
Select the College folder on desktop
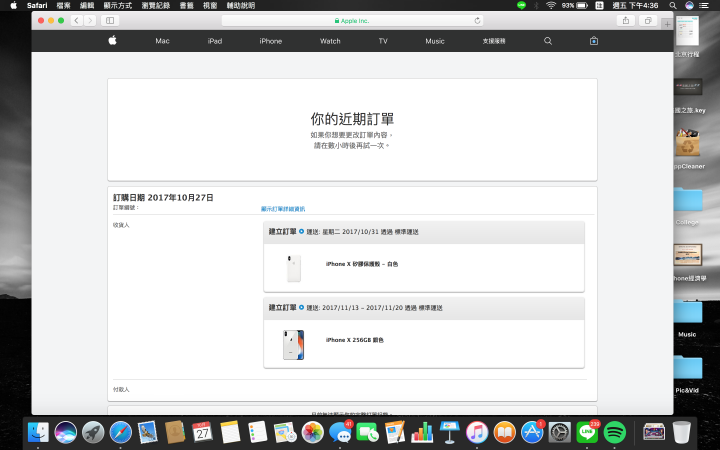[687, 200]
